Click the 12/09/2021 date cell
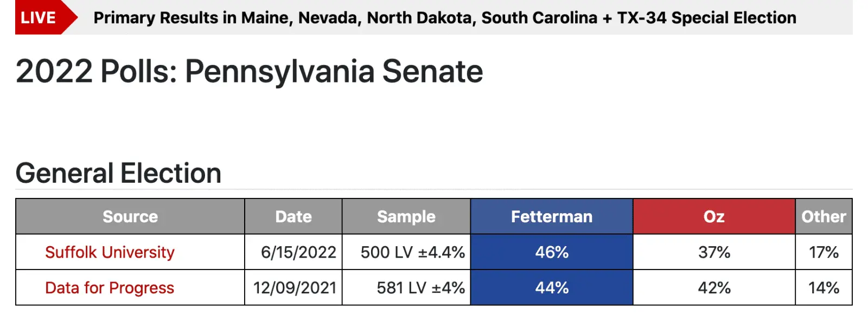 tap(295, 288)
